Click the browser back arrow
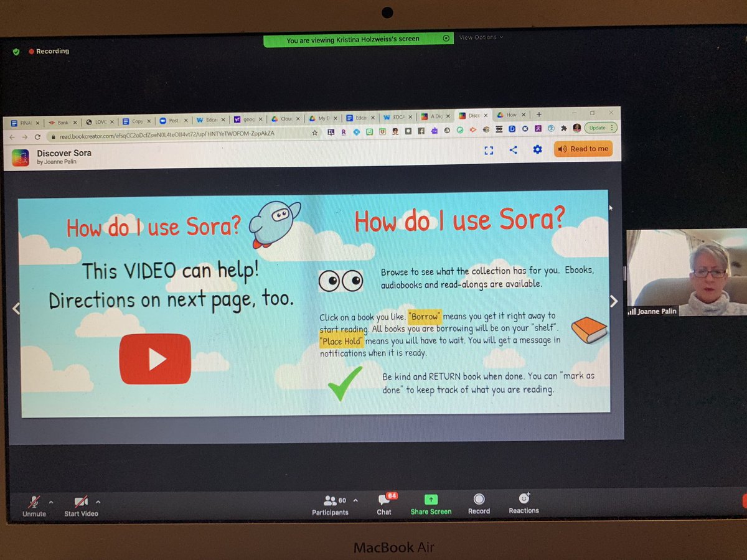The height and width of the screenshot is (560, 747). click(13, 137)
